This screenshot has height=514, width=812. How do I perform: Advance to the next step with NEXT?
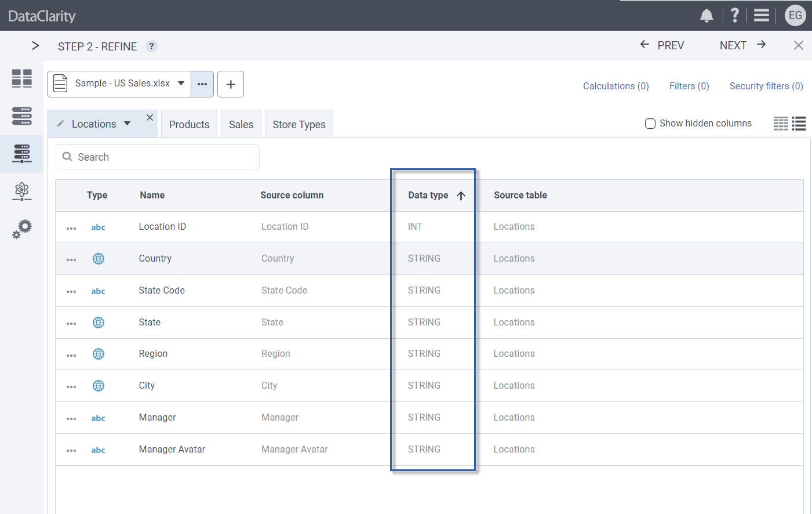[x=742, y=45]
